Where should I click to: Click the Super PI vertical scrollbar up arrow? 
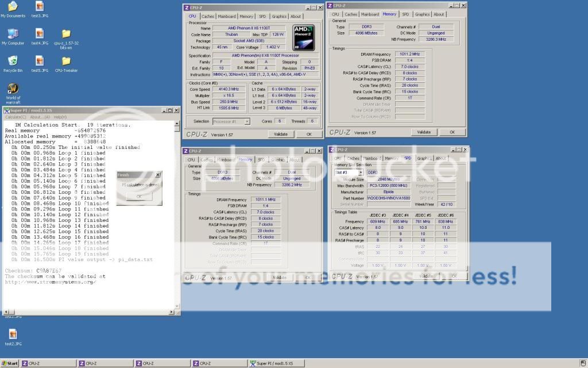[177, 124]
